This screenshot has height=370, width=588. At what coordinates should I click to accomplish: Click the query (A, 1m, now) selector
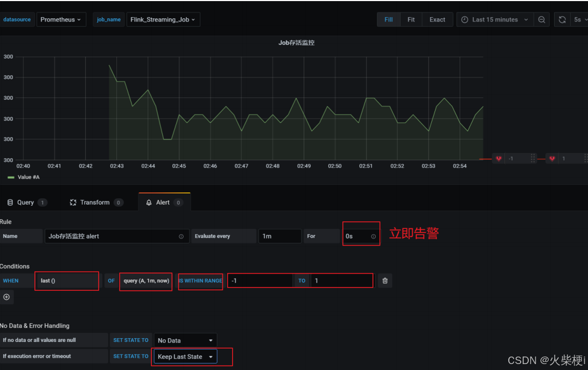(x=146, y=281)
